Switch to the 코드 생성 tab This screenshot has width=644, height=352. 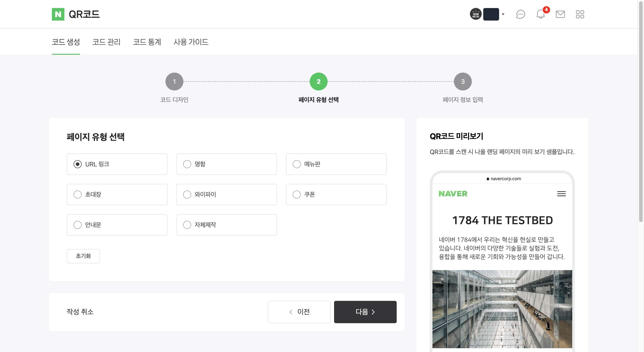pos(66,42)
